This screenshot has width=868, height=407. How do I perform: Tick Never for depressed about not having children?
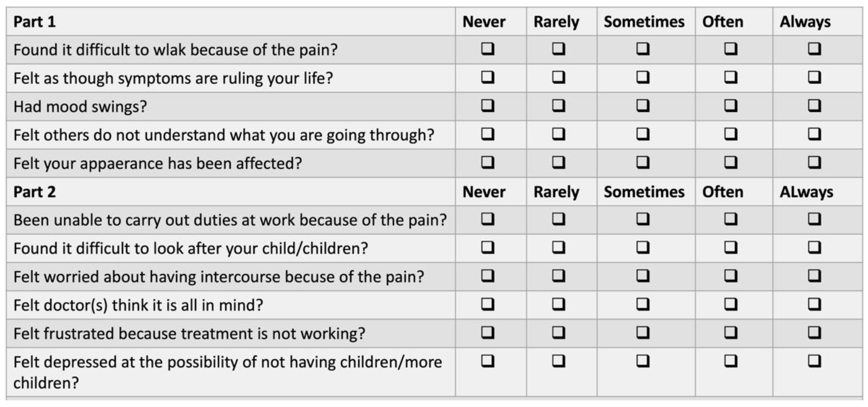(x=487, y=361)
